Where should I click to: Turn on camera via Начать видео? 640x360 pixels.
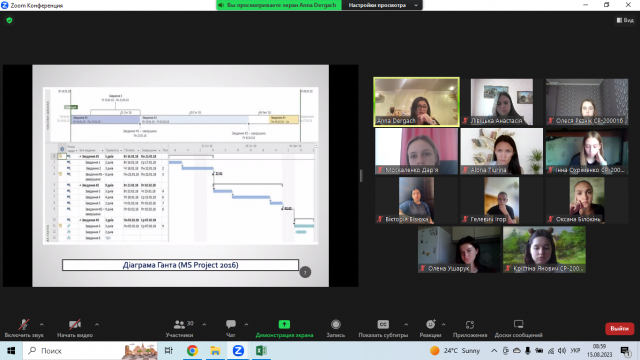75,328
